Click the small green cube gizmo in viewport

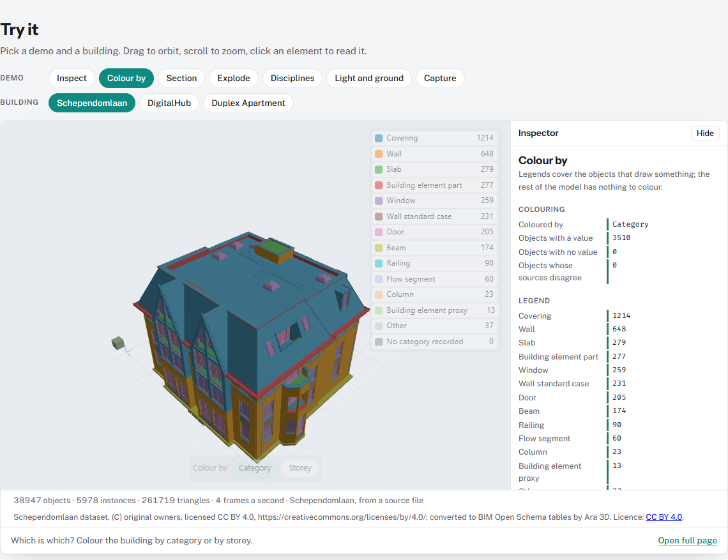118,343
